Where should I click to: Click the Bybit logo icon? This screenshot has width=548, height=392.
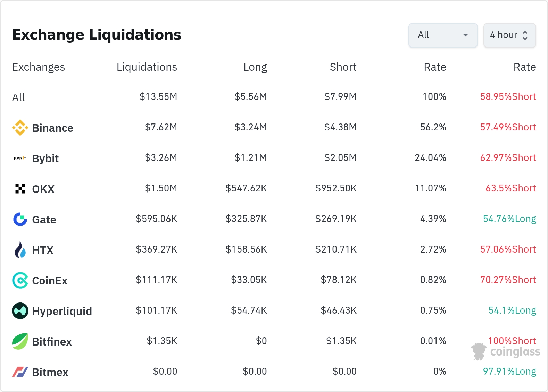20,159
